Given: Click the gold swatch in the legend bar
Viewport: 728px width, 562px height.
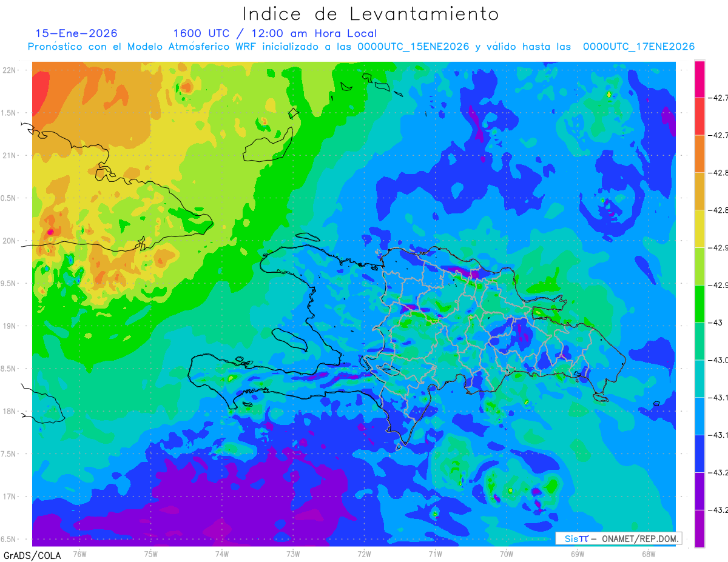Looking at the screenshot, I should (x=699, y=192).
